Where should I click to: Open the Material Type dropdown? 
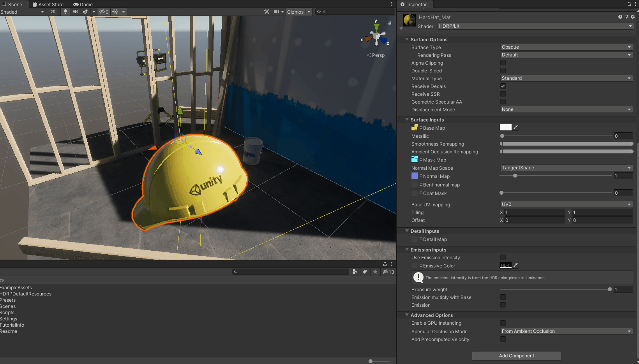[566, 78]
